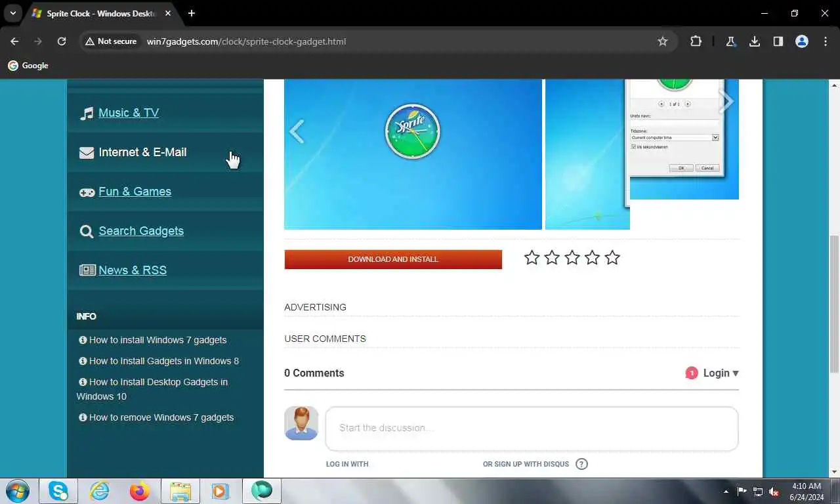Click the 0 Comments heading
Screen dimensions: 840x504
pyautogui.click(x=314, y=373)
